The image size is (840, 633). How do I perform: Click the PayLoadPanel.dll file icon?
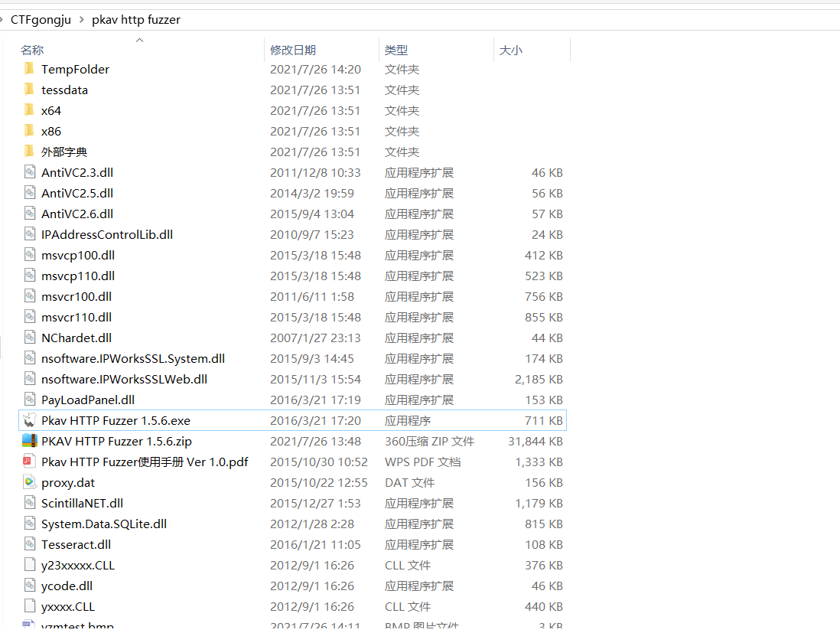(x=30, y=400)
